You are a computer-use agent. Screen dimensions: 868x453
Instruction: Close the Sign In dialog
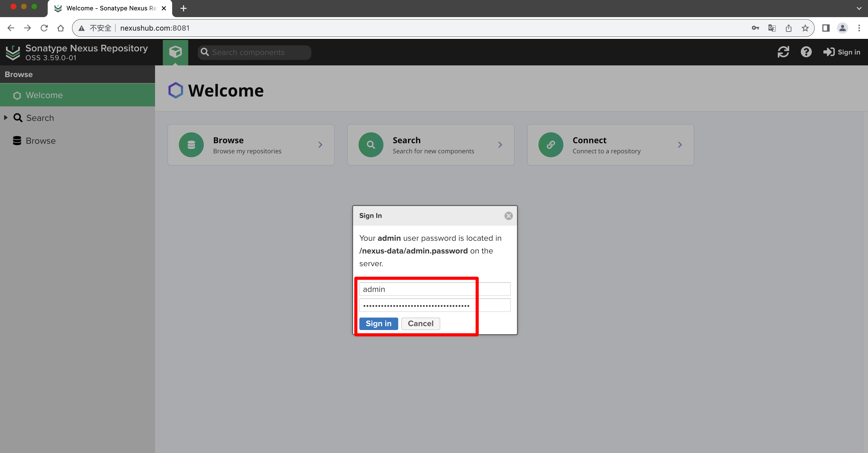(508, 216)
